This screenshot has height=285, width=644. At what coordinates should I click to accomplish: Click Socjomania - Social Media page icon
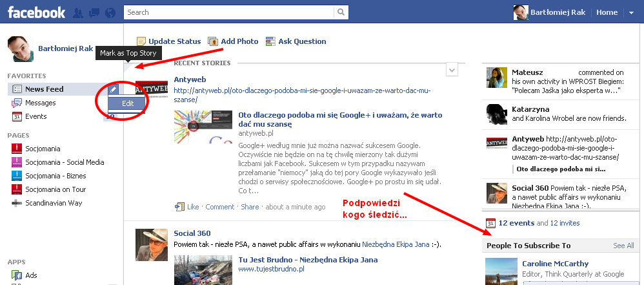[16, 162]
